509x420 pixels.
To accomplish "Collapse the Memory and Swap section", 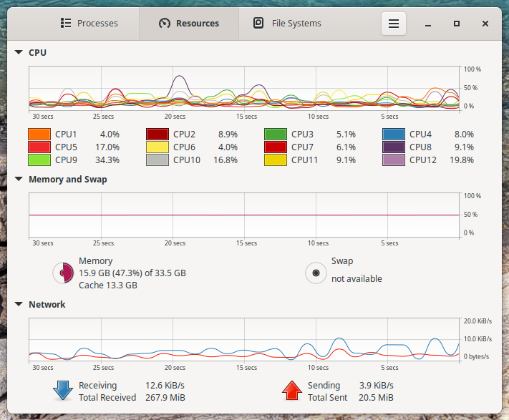I will (x=19, y=180).
